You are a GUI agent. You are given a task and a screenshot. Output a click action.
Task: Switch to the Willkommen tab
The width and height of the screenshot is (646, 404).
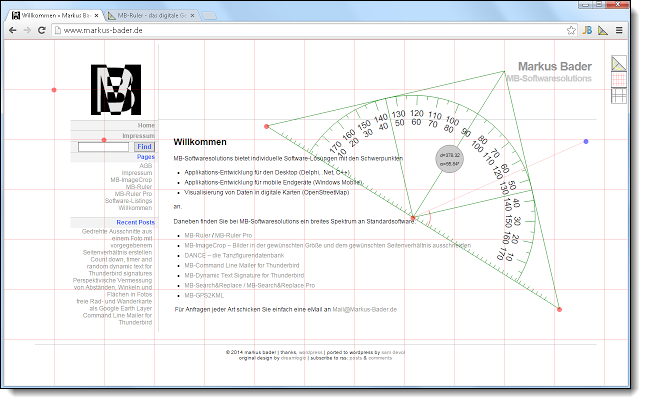coord(55,16)
